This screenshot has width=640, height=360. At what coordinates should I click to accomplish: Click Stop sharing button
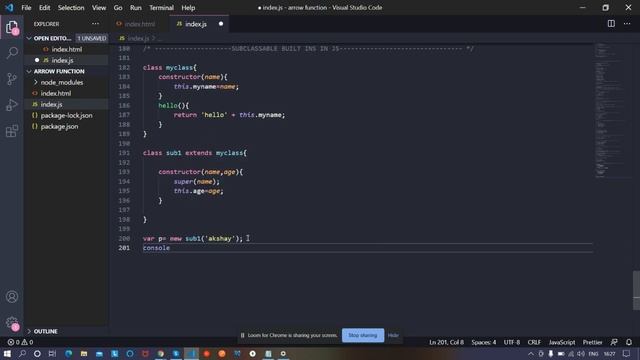tap(363, 335)
